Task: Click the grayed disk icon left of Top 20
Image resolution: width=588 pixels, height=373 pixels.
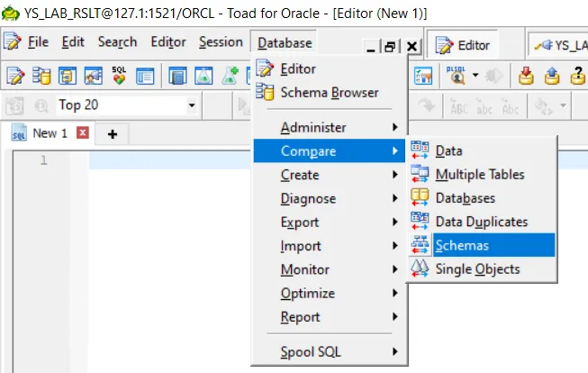Action: pos(14,106)
